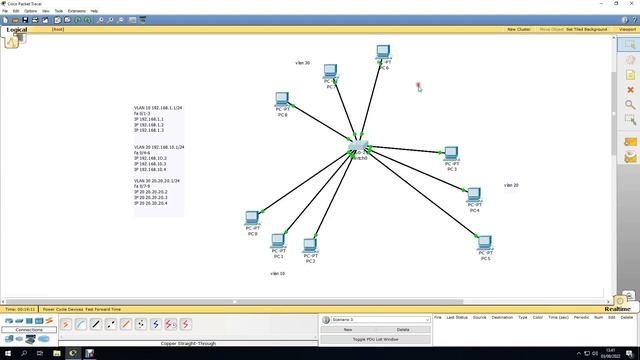The height and width of the screenshot is (360, 640).
Task: Switch to the Logical workspace tab
Action: (x=17, y=30)
